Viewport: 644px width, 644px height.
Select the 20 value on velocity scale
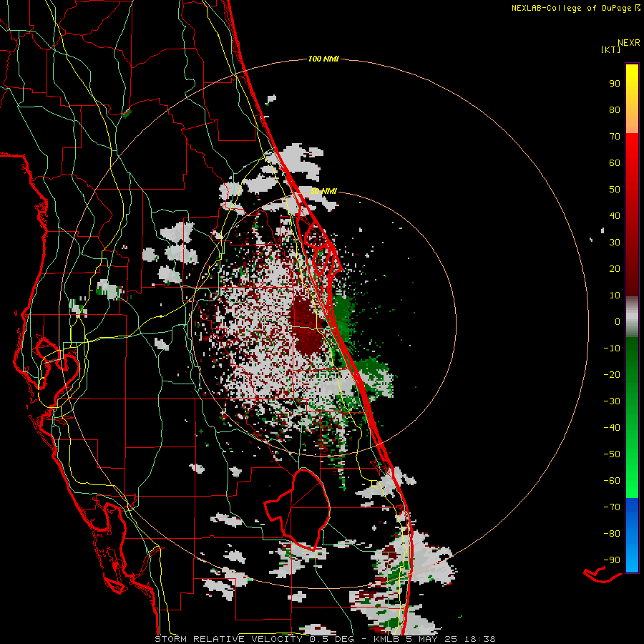pos(615,268)
